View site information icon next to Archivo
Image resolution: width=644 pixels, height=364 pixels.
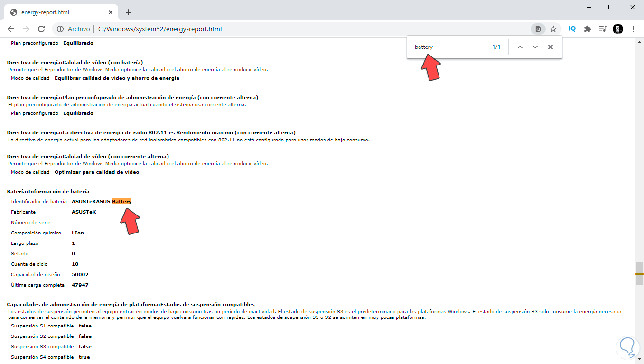coord(60,29)
